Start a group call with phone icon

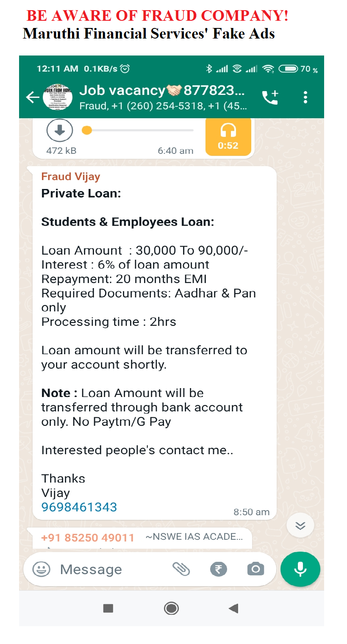pyautogui.click(x=270, y=97)
